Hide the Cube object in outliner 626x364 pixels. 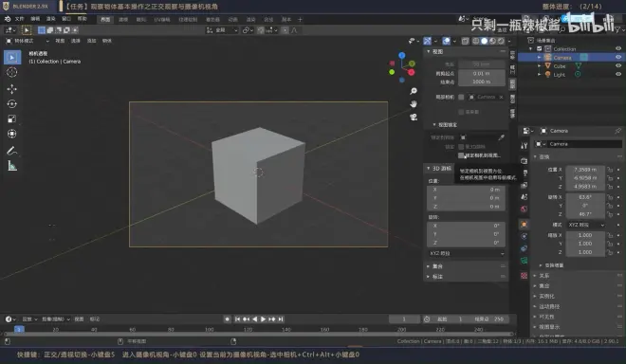(618, 65)
